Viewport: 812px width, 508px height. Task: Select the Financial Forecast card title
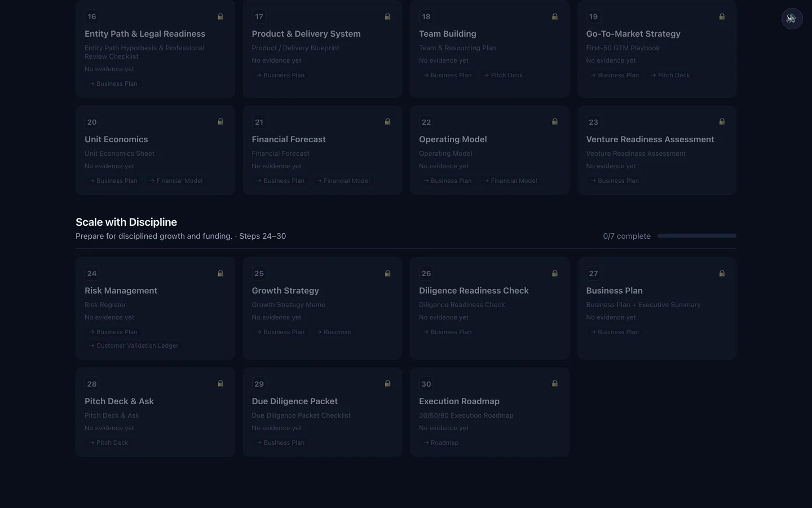point(289,139)
